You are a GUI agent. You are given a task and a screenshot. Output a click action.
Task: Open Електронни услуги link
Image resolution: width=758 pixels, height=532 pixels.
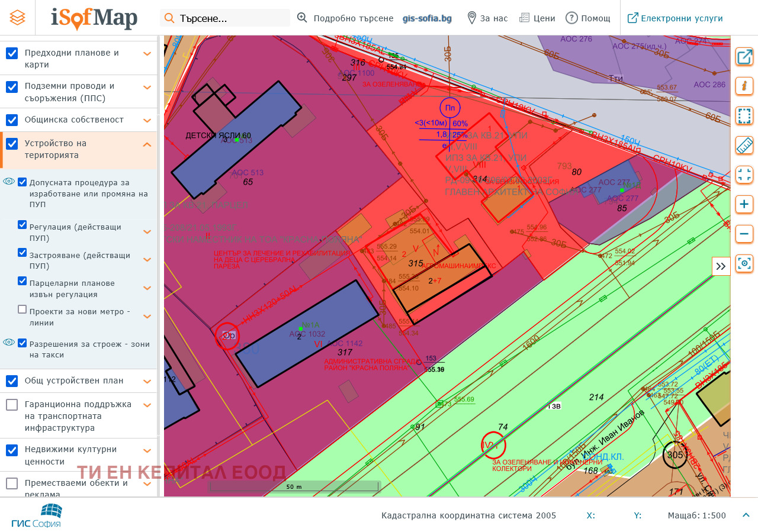[x=675, y=18]
